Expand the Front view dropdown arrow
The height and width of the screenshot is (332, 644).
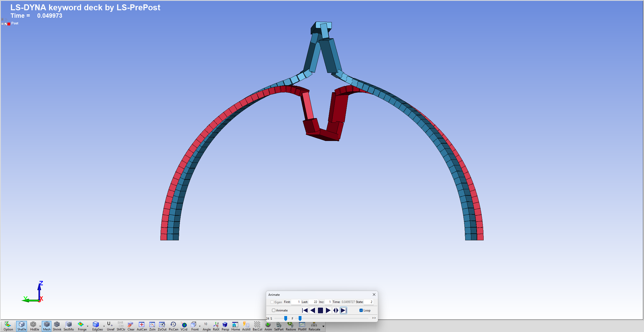coord(200,326)
